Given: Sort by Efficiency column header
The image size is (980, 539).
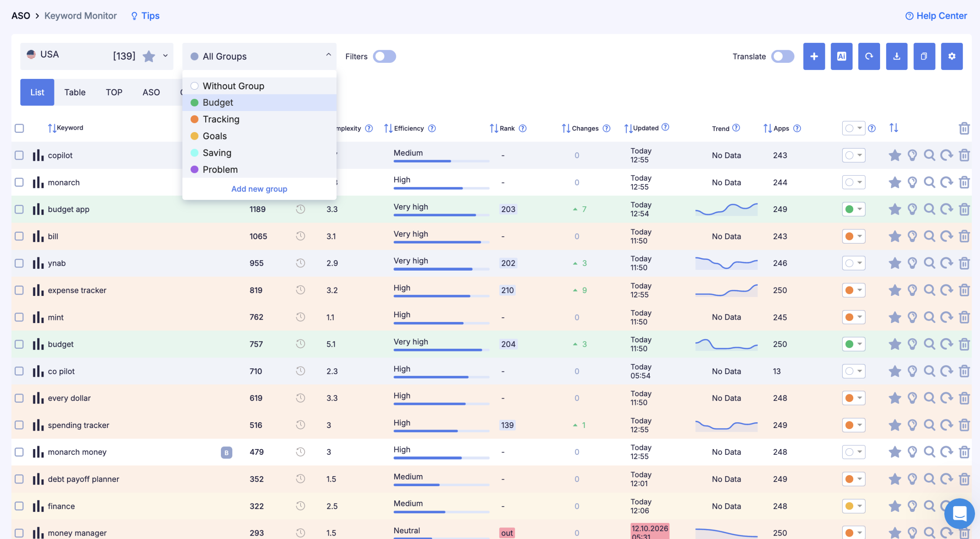Looking at the screenshot, I should [x=409, y=128].
